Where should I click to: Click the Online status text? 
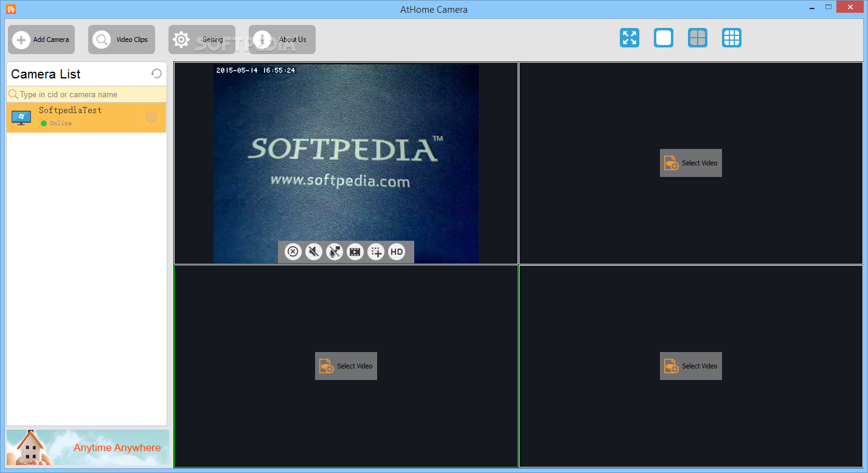(x=61, y=123)
